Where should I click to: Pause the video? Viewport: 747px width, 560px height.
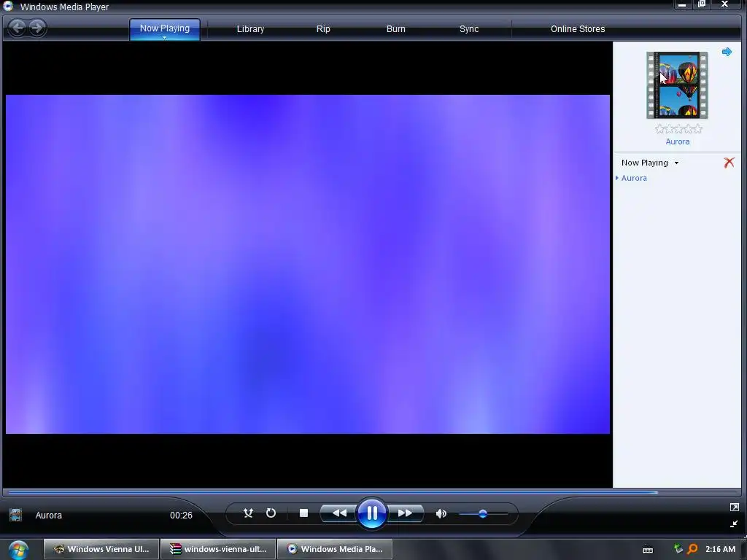click(371, 513)
